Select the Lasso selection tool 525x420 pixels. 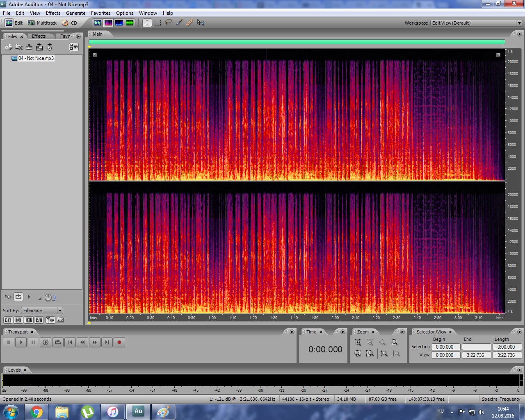[168, 23]
